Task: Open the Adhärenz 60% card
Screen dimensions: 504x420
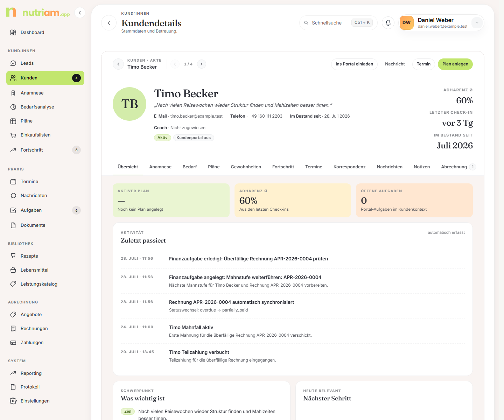Action: (293, 200)
